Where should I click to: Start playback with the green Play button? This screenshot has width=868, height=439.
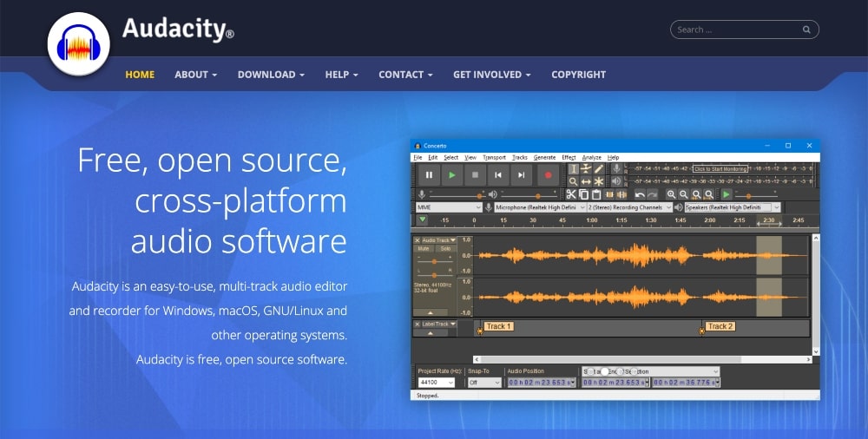452,175
